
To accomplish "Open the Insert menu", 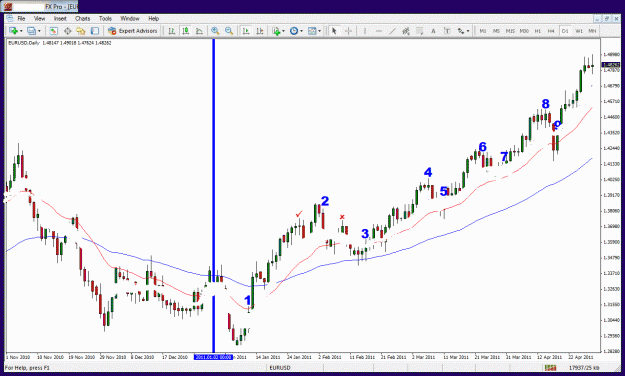I will 60,18.
